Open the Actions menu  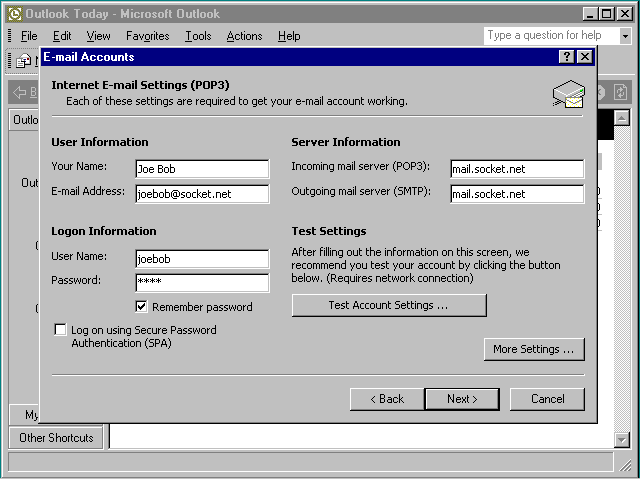(244, 36)
